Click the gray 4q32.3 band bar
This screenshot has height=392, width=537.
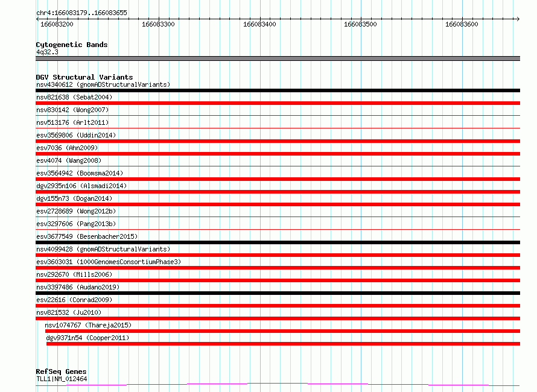[x=278, y=58]
